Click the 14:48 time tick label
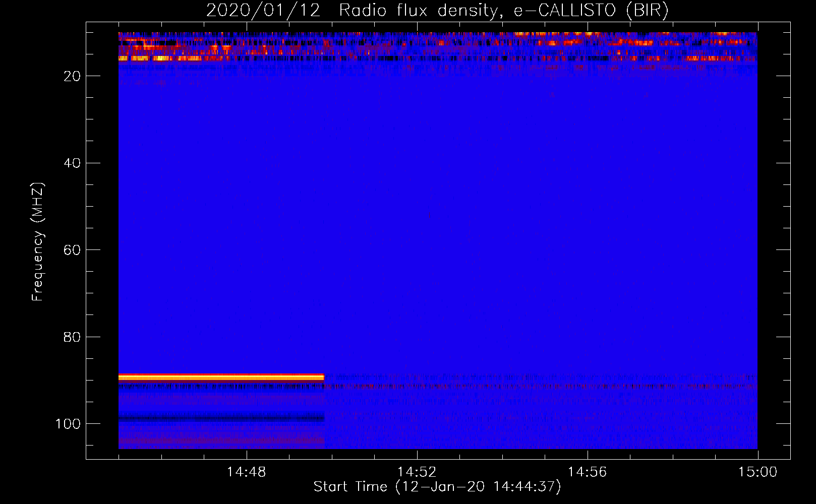 (246, 472)
